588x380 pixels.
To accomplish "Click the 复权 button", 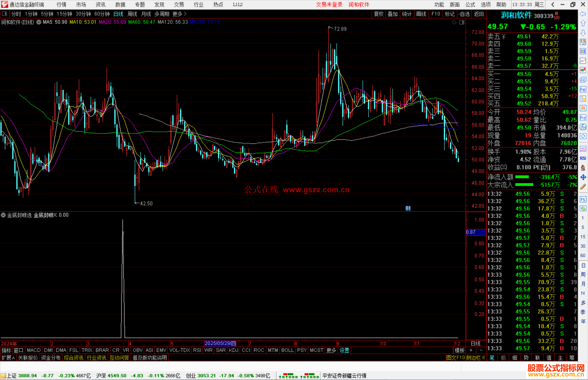I will click(378, 14).
